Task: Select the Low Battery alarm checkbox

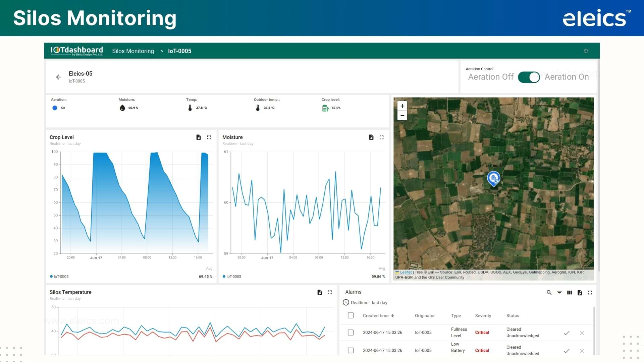Action: pyautogui.click(x=351, y=351)
